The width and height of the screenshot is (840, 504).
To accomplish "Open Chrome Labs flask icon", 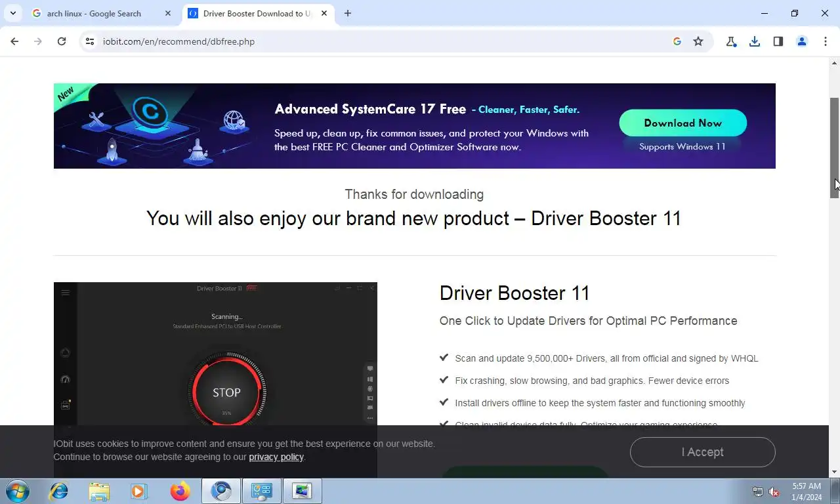I will (x=731, y=41).
